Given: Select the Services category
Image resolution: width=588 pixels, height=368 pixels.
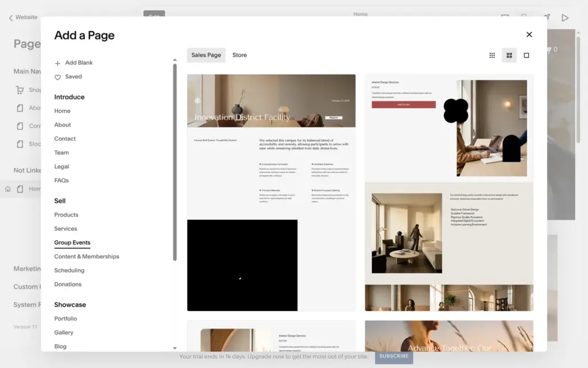Looking at the screenshot, I should coord(65,229).
